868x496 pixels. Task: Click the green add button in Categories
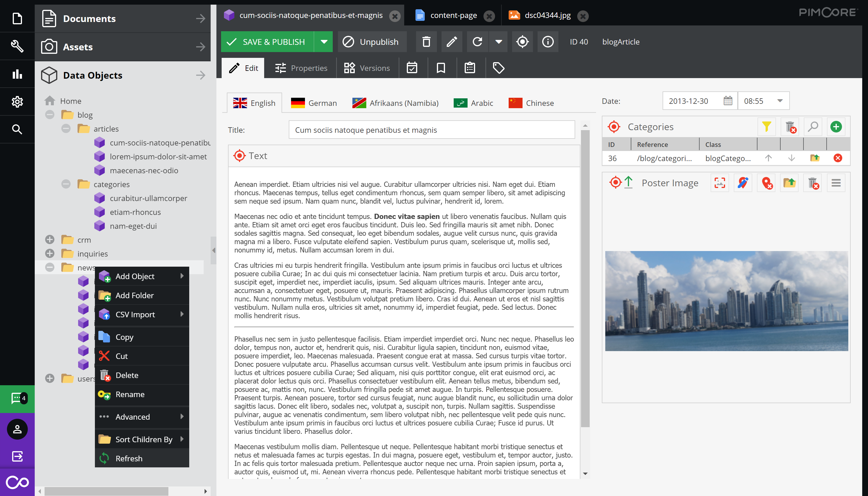(836, 127)
